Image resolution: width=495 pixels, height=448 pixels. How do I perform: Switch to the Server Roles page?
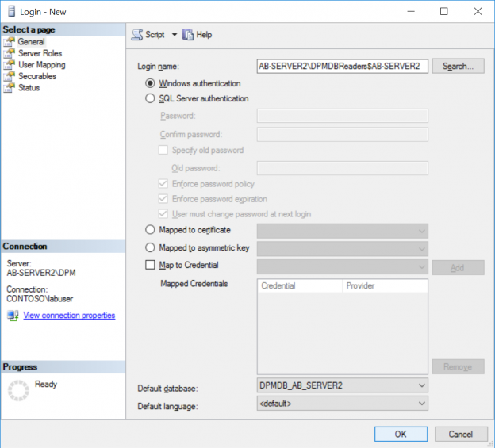pyautogui.click(x=40, y=53)
